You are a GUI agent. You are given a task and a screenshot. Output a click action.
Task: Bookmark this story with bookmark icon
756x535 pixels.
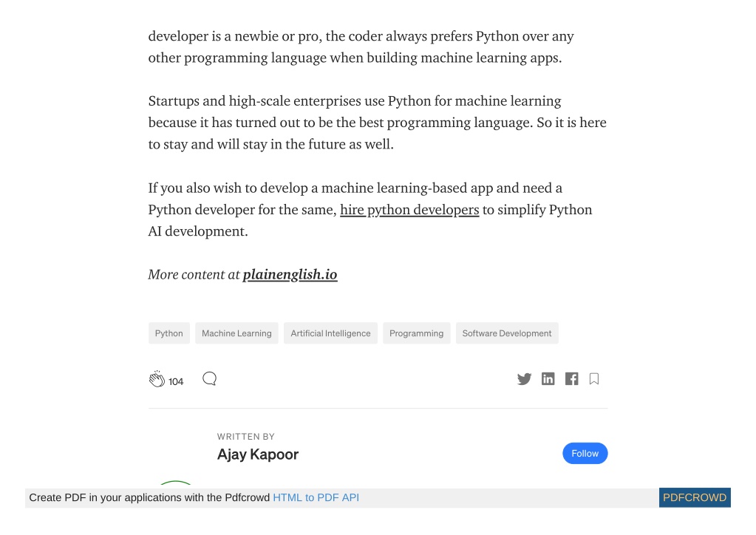(x=594, y=379)
